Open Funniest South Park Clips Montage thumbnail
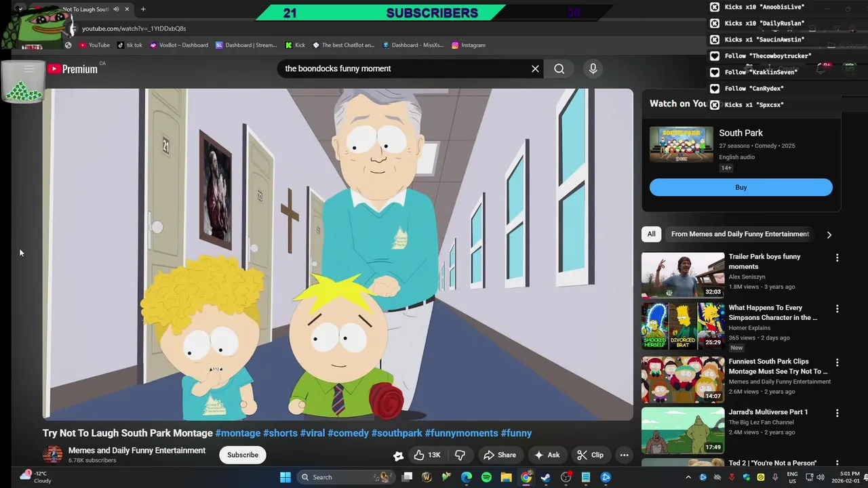 click(683, 379)
